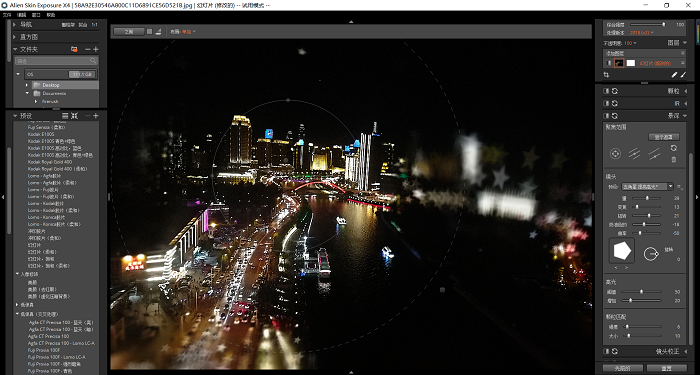The image size is (700, 375).
Task: Select the crop tool icon under layers
Action: [x=606, y=75]
